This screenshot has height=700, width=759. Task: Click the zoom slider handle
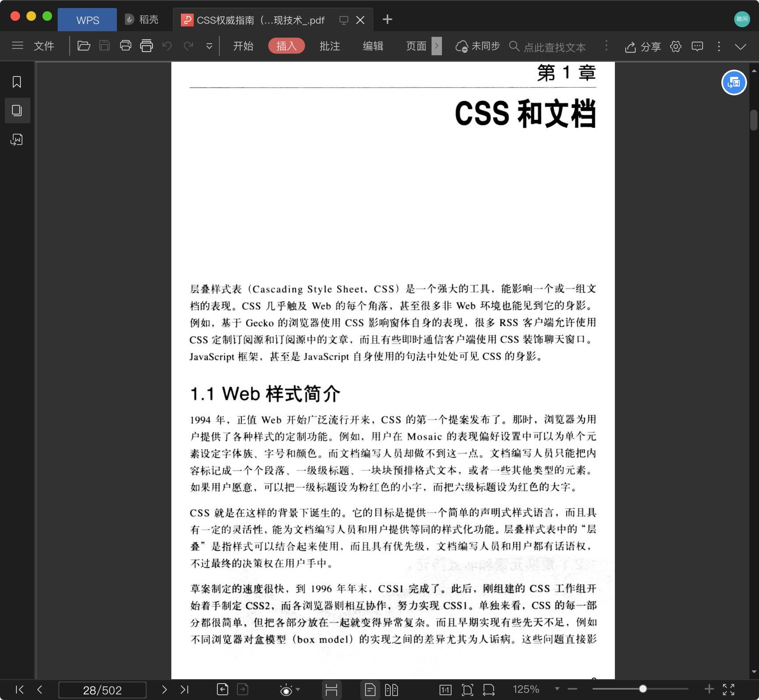tap(643, 689)
